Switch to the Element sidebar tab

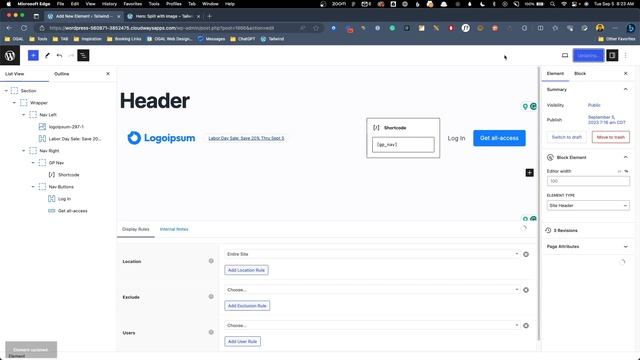pos(555,73)
